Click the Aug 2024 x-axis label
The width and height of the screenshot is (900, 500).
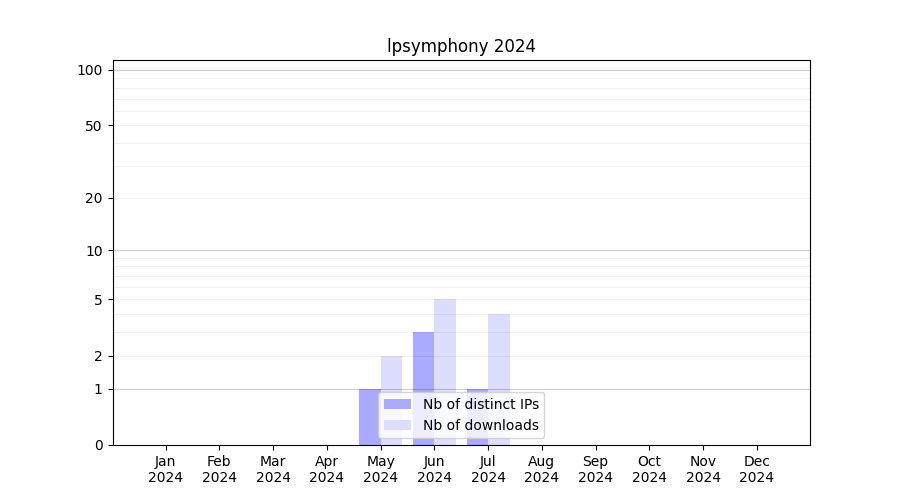(541, 469)
